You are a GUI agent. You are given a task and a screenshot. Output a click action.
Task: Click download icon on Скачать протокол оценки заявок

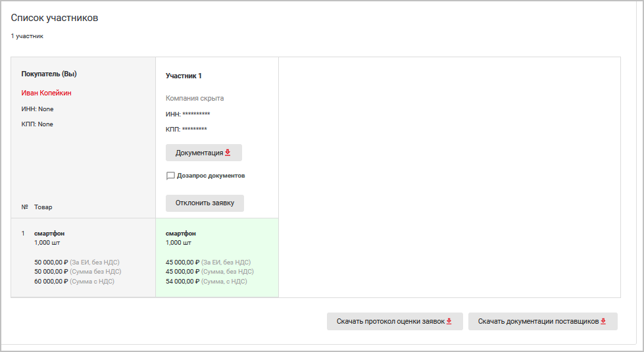tap(449, 322)
